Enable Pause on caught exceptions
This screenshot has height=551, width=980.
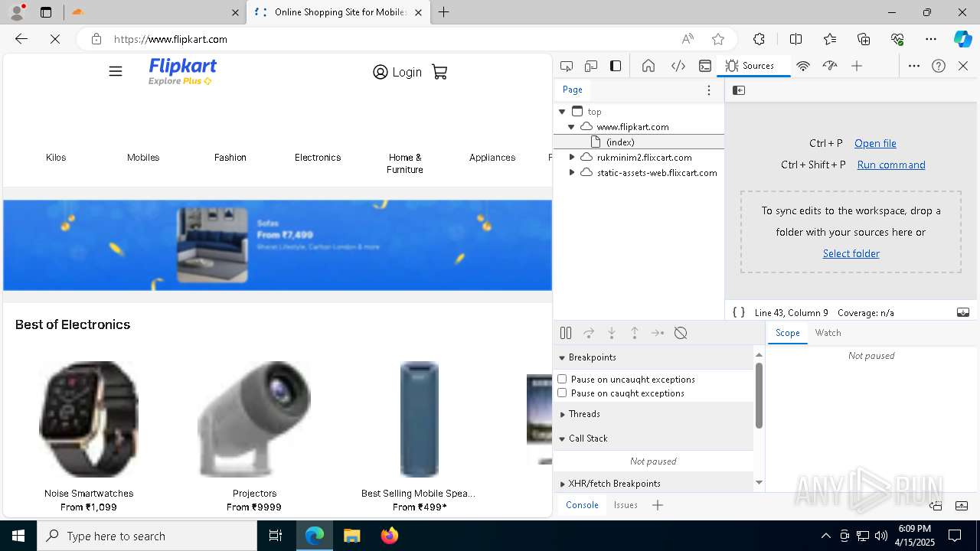pos(562,393)
